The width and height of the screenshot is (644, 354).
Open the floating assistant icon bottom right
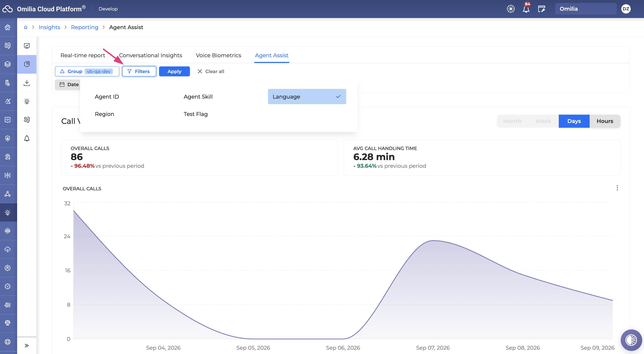point(631,340)
